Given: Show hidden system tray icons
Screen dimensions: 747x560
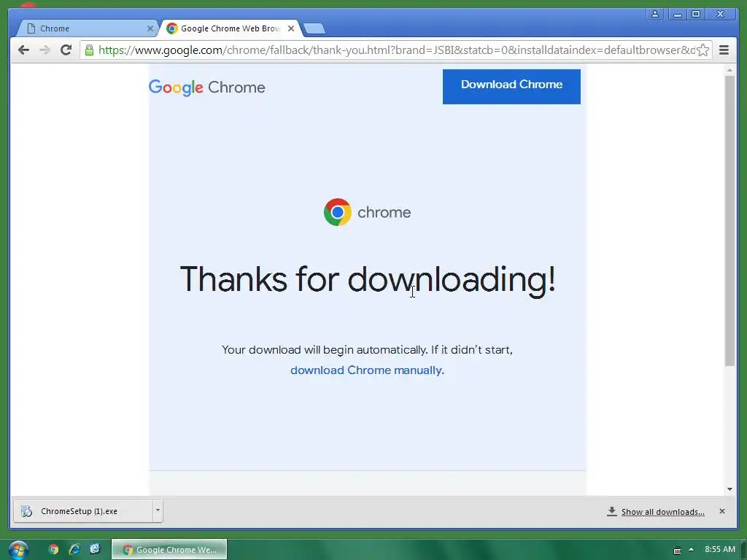Looking at the screenshot, I should pyautogui.click(x=692, y=550).
